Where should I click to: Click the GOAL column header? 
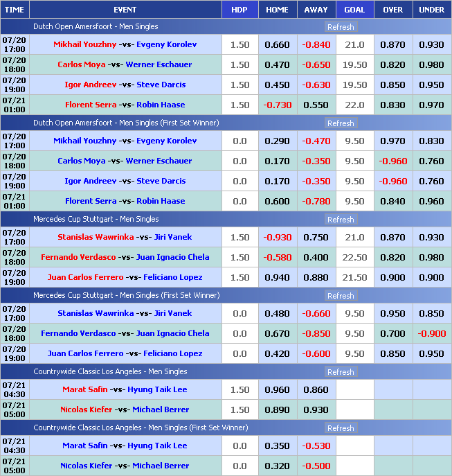[x=354, y=10]
